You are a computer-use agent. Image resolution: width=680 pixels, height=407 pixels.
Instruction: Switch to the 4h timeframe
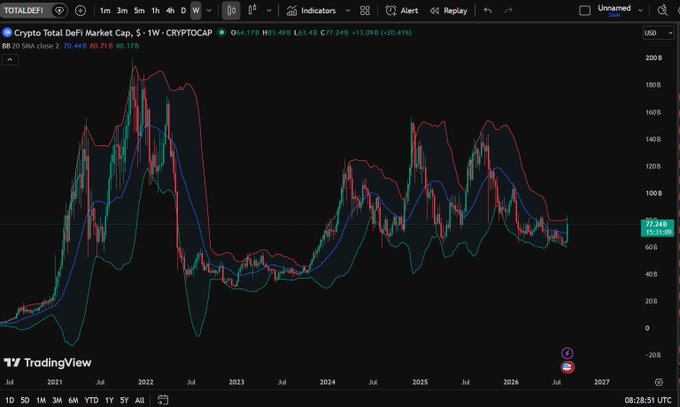pos(170,10)
